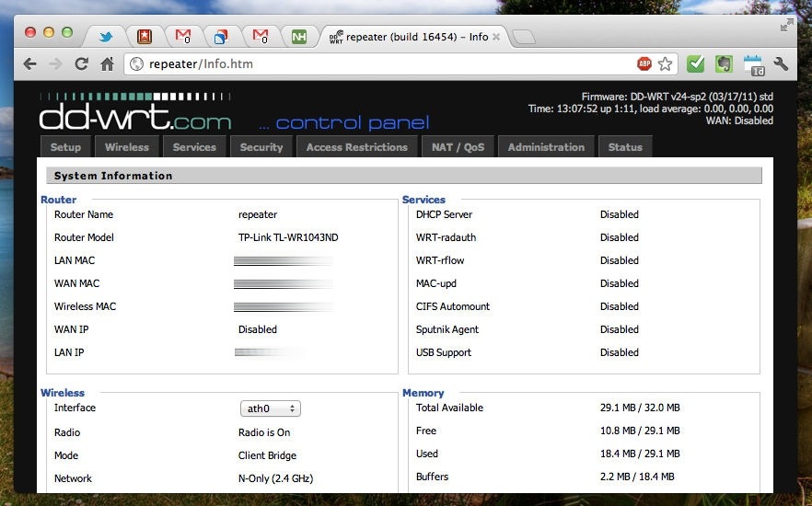Open the NAT / QoS tab
Screen dimensions: 812x506
(458, 147)
